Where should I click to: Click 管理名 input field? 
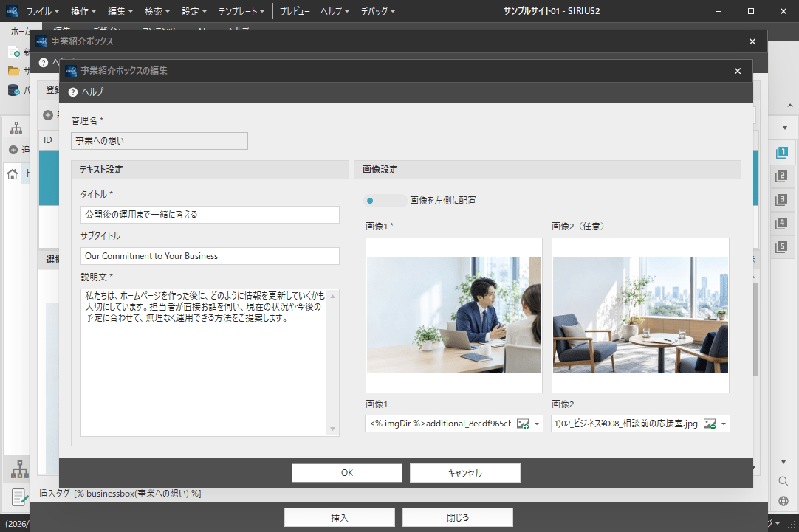click(160, 141)
